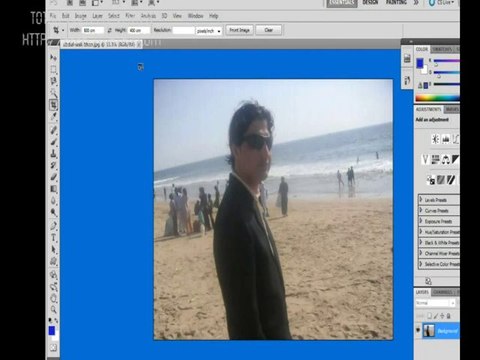Viewport: 480px width, 360px height.
Task: Select the Pen tool
Action: 53,226
